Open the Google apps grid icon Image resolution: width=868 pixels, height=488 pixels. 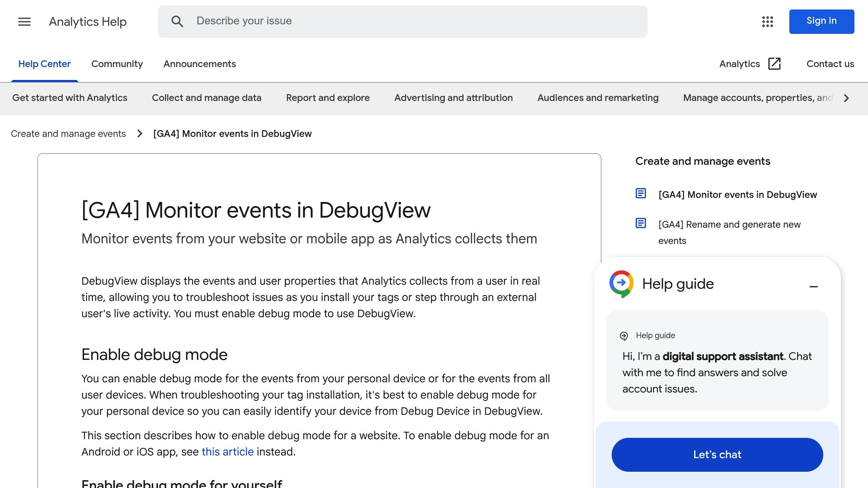coord(767,21)
